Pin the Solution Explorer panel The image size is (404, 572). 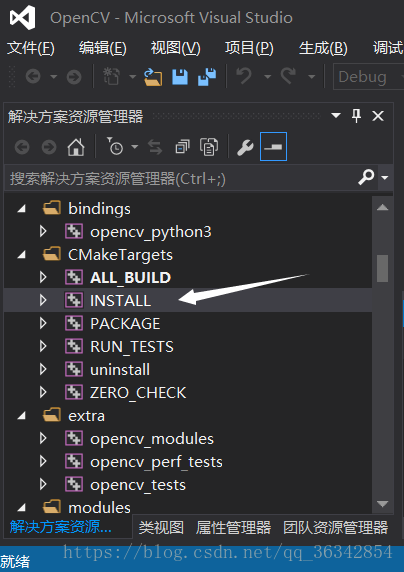point(357,116)
